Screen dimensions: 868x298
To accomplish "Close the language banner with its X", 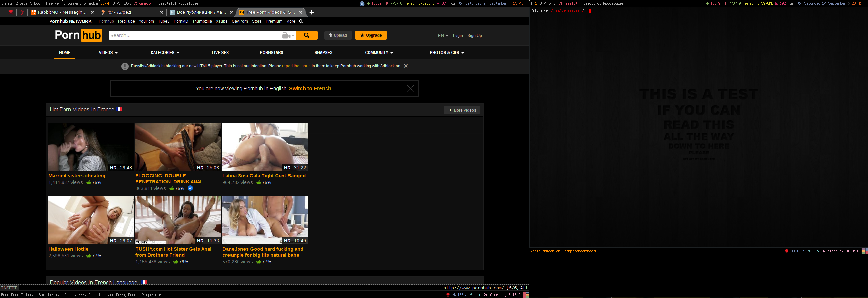I will [x=410, y=89].
